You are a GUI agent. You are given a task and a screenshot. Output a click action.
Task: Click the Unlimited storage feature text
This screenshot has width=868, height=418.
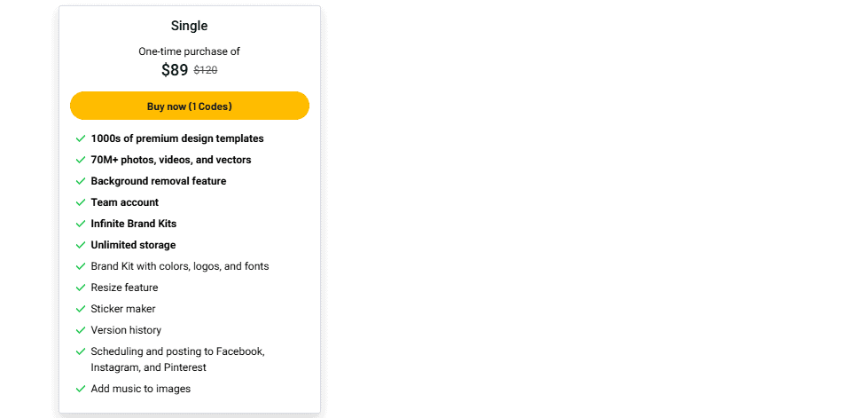tap(133, 245)
